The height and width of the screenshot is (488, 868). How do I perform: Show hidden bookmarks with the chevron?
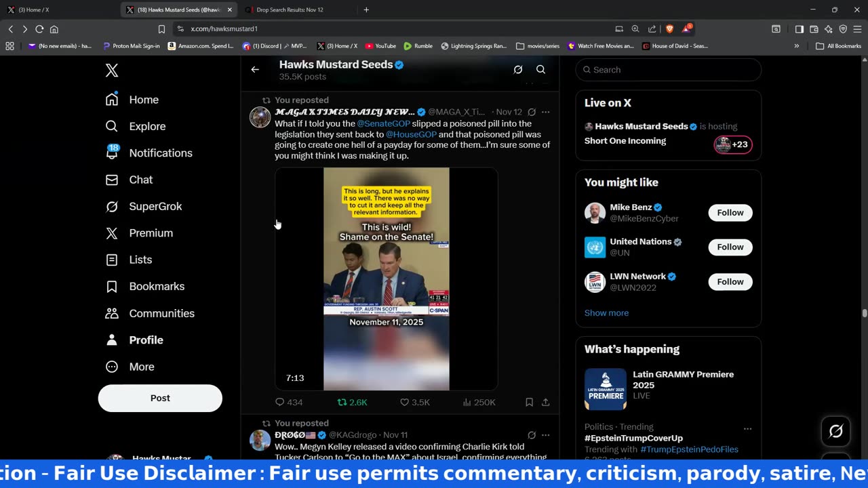pos(797,46)
